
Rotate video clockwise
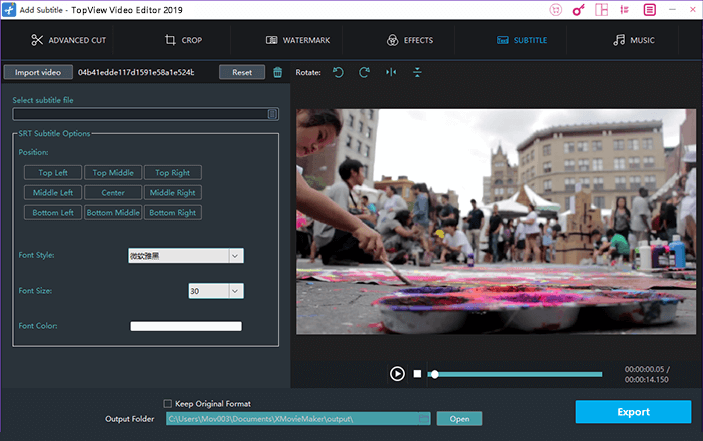(364, 72)
